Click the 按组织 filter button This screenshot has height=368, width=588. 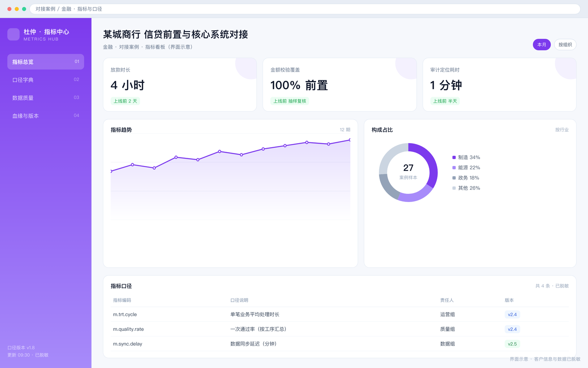[x=565, y=45]
